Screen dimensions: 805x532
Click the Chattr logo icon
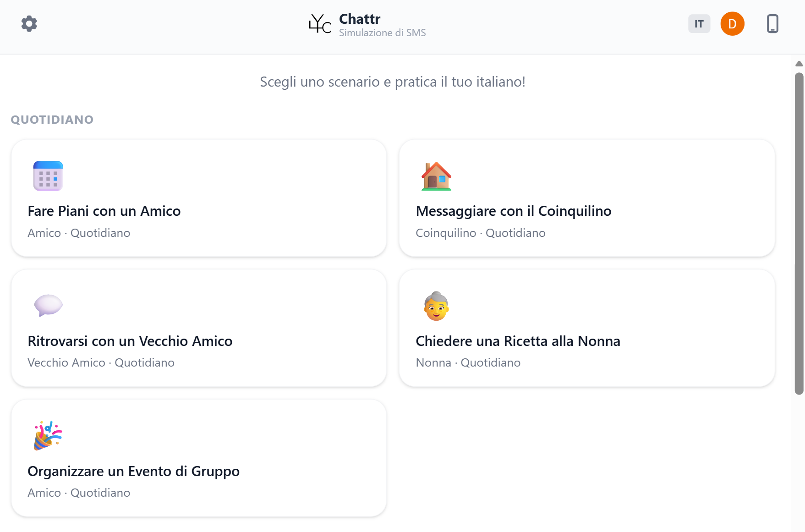tap(320, 24)
